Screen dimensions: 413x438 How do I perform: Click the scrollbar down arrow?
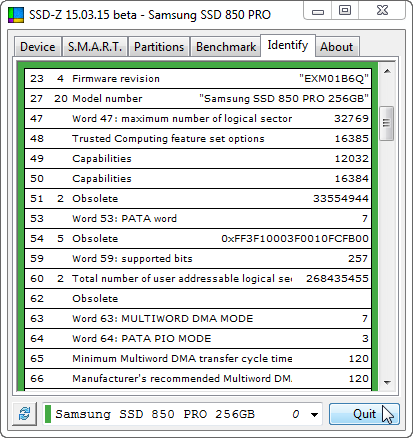387,383
